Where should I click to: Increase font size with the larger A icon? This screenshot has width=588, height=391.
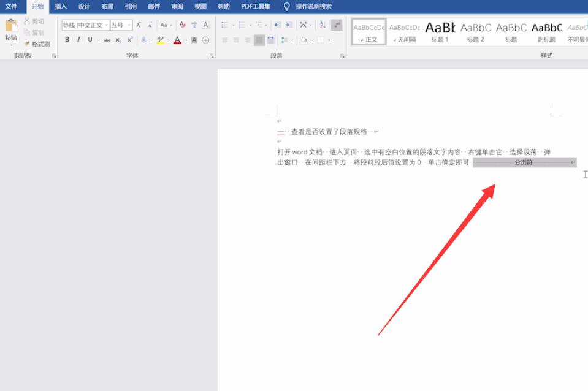pyautogui.click(x=139, y=25)
